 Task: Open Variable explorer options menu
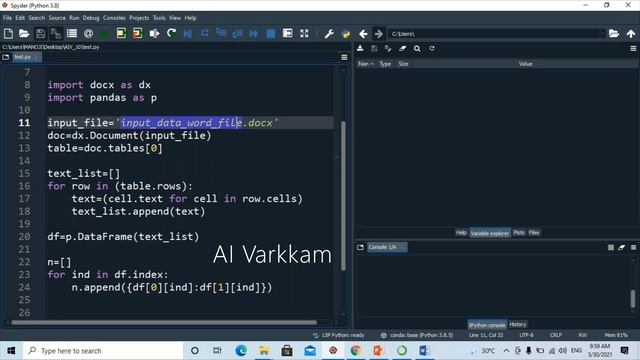click(x=633, y=49)
